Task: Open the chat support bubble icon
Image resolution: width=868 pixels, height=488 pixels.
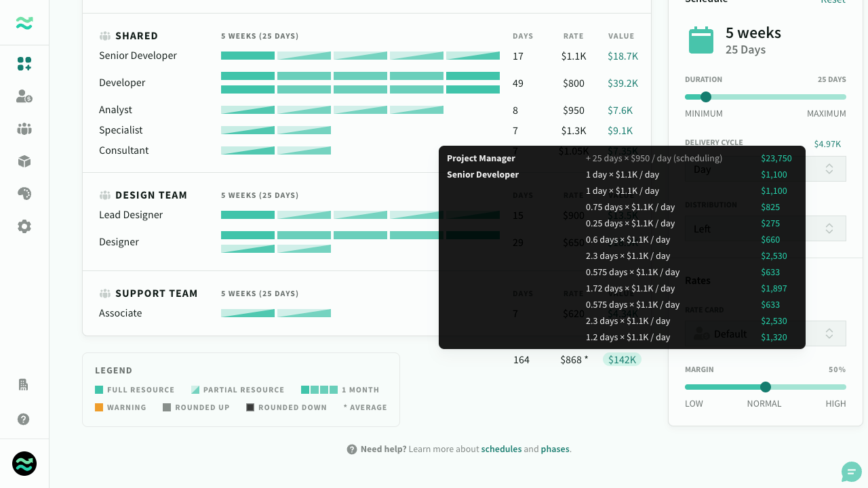Action: [x=852, y=472]
